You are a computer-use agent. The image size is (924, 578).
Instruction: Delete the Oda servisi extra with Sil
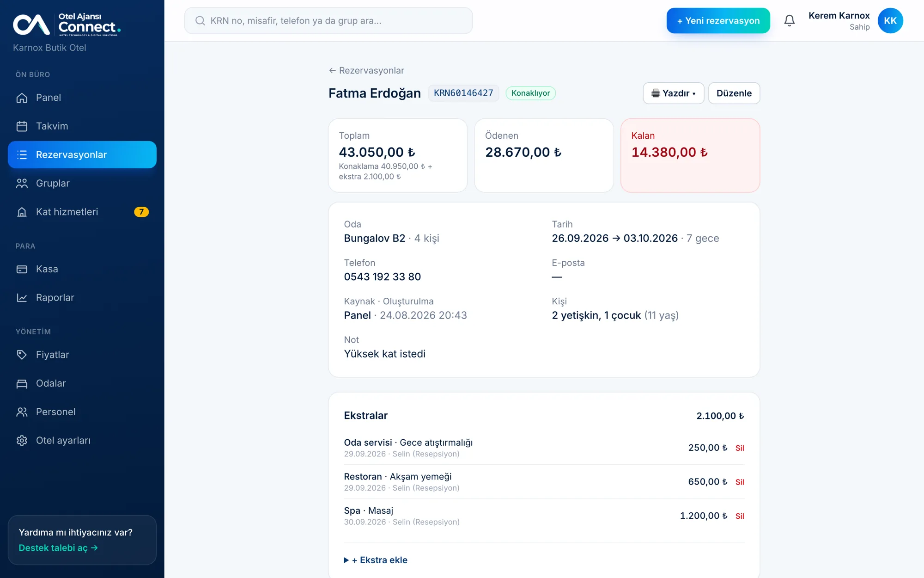[740, 448]
